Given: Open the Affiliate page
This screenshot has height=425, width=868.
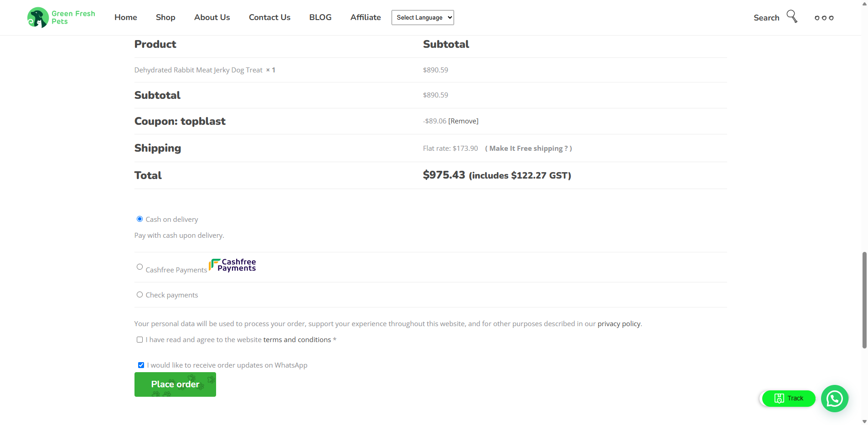Looking at the screenshot, I should tap(366, 17).
